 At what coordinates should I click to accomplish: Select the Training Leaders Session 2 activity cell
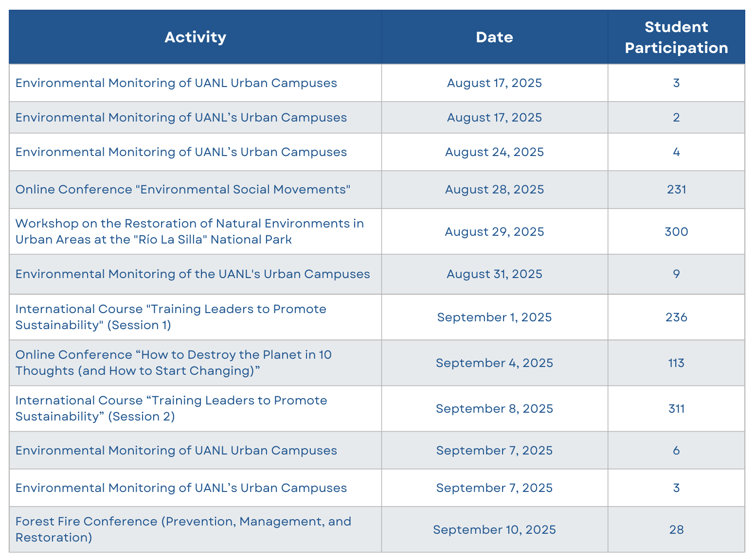click(x=195, y=408)
